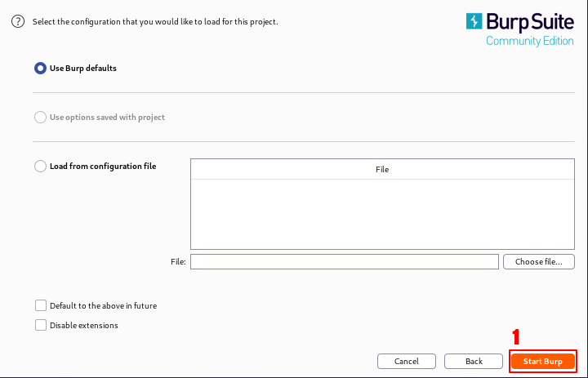588x378 pixels.
Task: Select Use options saved with project radio
Action: 40,118
